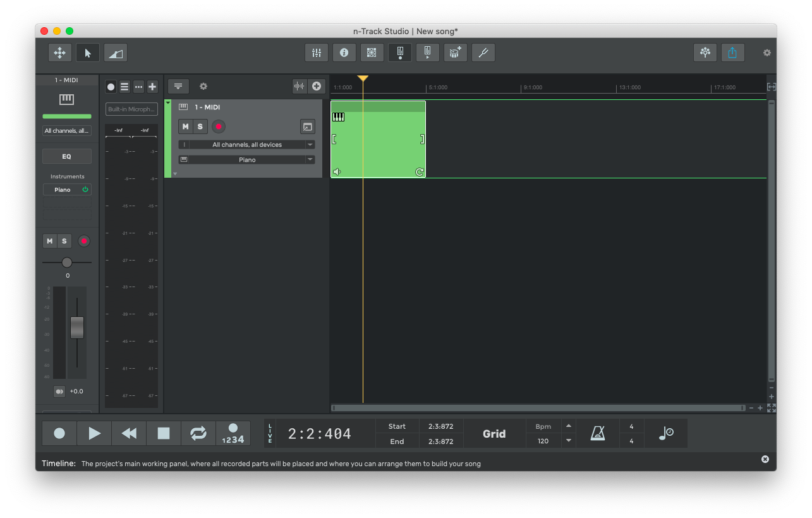
Task: Add a new track with circled plus
Action: tap(317, 87)
